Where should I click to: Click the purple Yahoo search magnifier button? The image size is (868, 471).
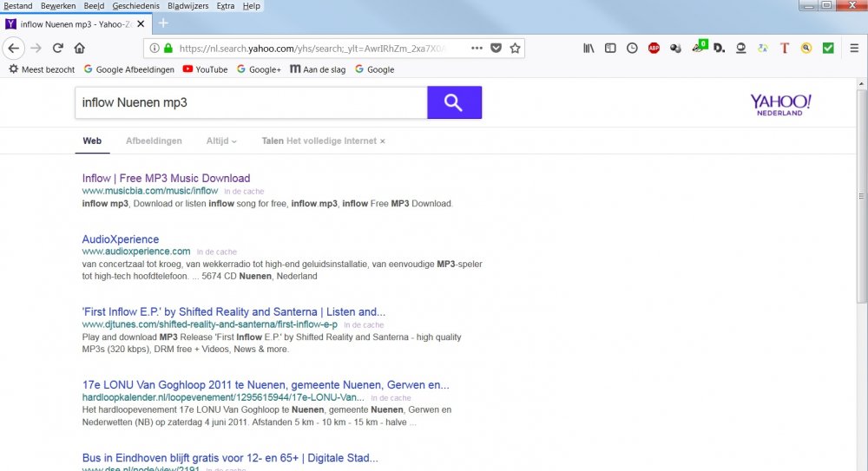pos(454,103)
